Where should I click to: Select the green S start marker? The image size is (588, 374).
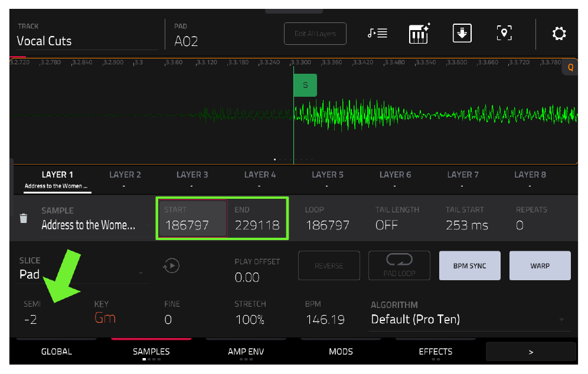point(305,85)
